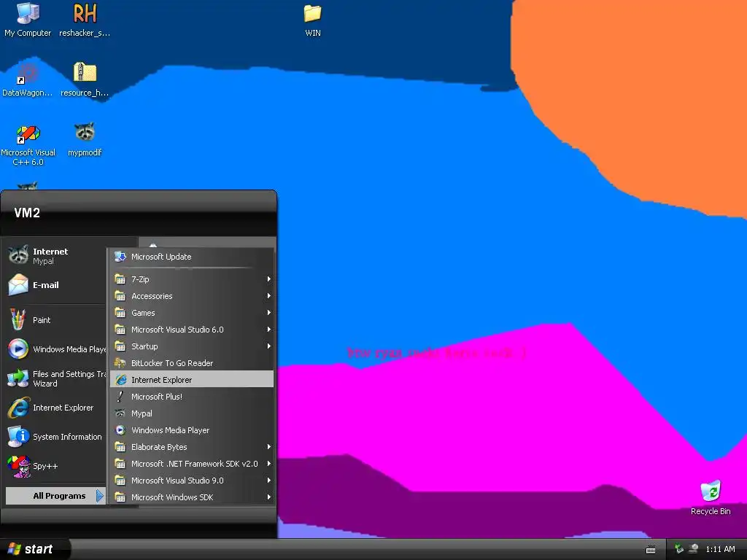Click Microsoft Visual Studio 6.0 label
747x560 pixels.
click(x=177, y=329)
